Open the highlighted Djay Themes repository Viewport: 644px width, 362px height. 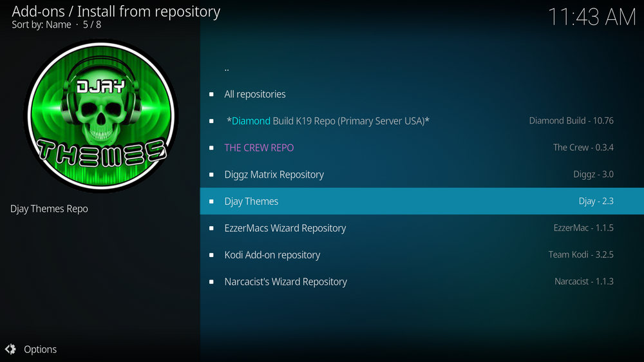click(x=422, y=201)
